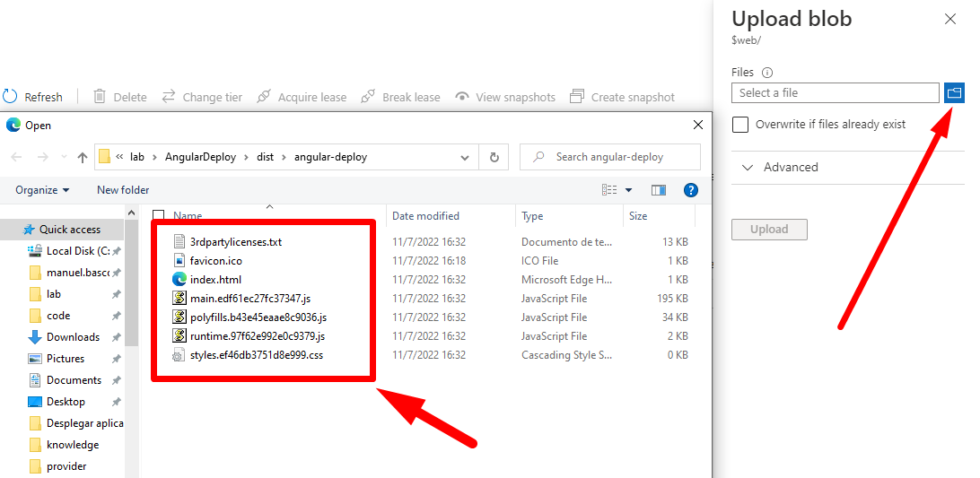This screenshot has height=478, width=980.
Task: Click the dist breadcrumb folder
Action: pyautogui.click(x=265, y=157)
